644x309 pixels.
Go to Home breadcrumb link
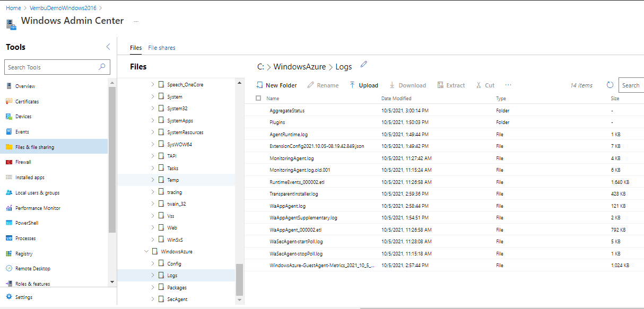tap(13, 8)
